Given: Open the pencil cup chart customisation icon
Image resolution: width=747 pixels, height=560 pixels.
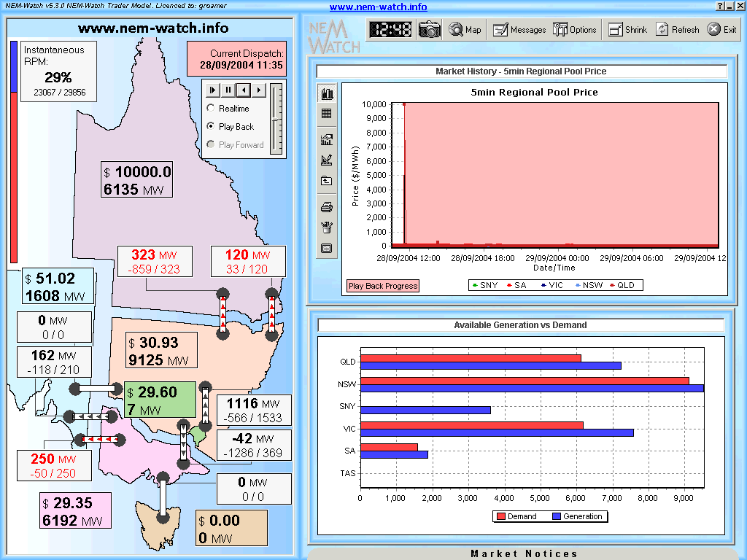Looking at the screenshot, I should point(326,227).
